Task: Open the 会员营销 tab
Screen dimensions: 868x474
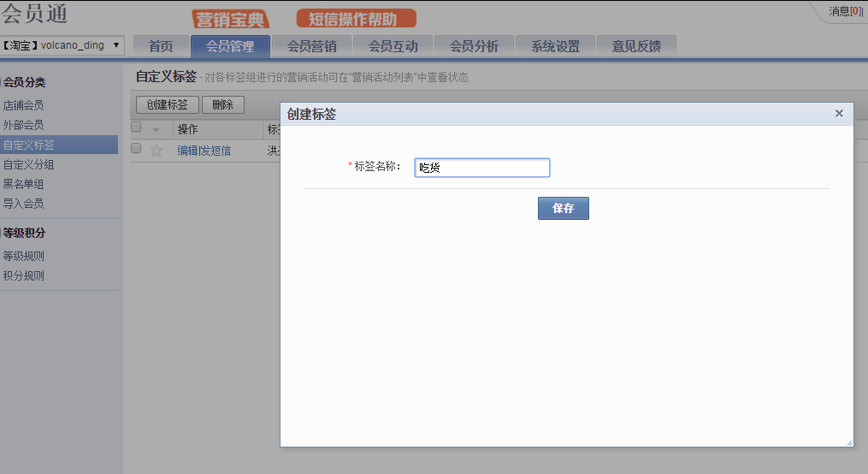Action: pyautogui.click(x=311, y=47)
